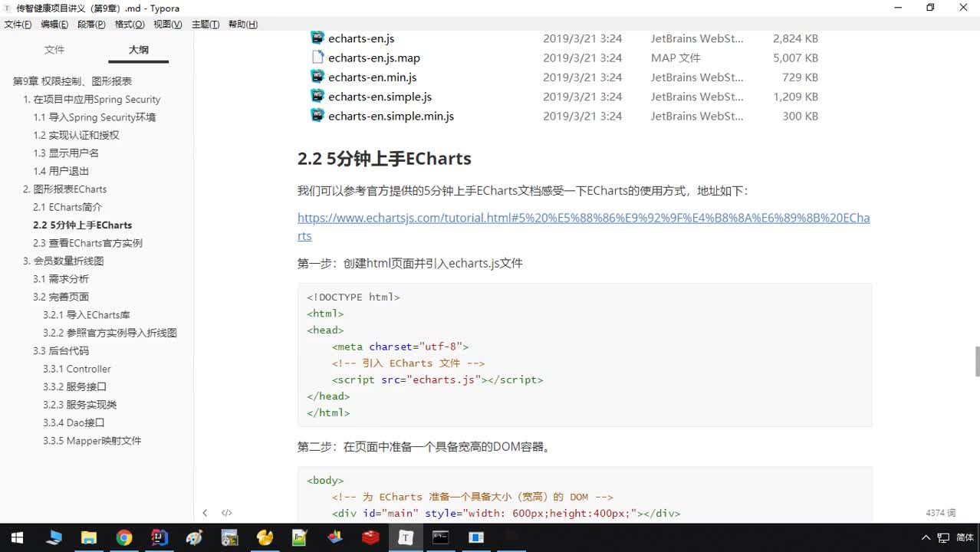Open the 主题(T) menu
This screenshot has width=980, height=552.
[206, 25]
